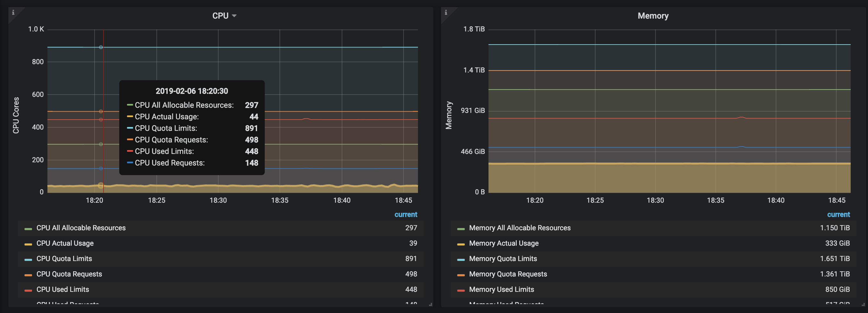
Task: Click the CPU Actual Usage yellow swatch
Action: pyautogui.click(x=28, y=244)
